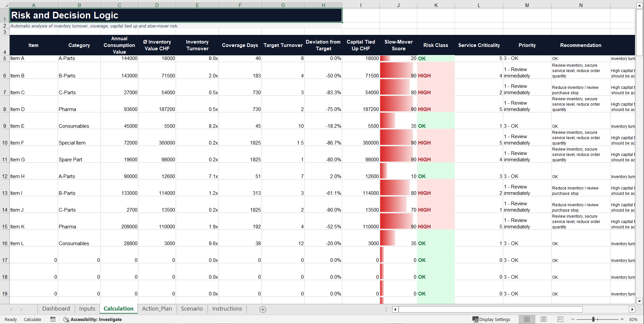Click vertical scrollbar up arrow

tap(640, 6)
